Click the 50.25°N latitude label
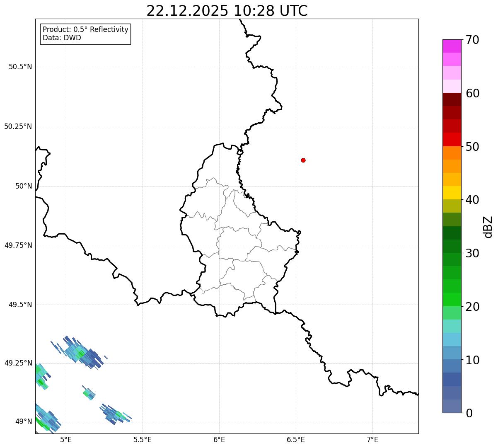 (18, 126)
